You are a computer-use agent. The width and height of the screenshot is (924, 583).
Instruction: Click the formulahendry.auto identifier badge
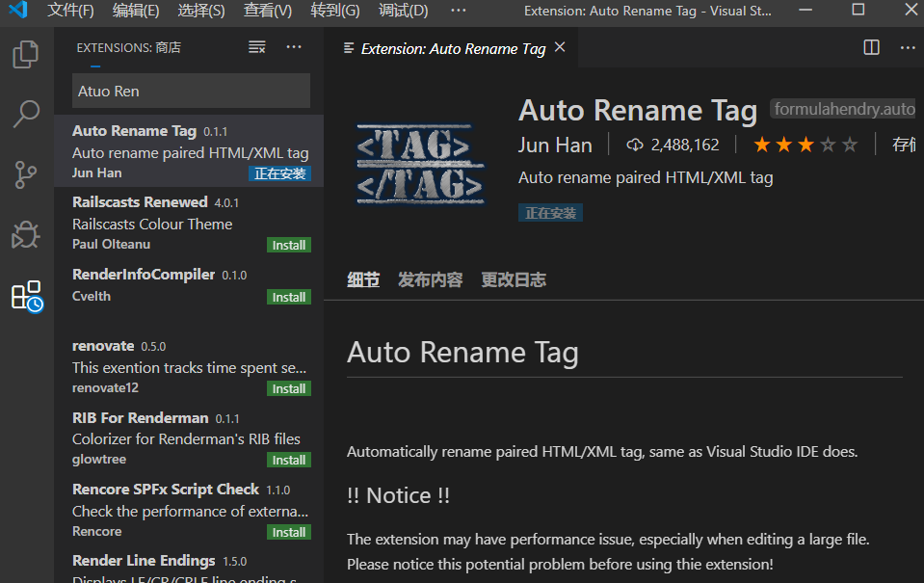[x=844, y=109]
